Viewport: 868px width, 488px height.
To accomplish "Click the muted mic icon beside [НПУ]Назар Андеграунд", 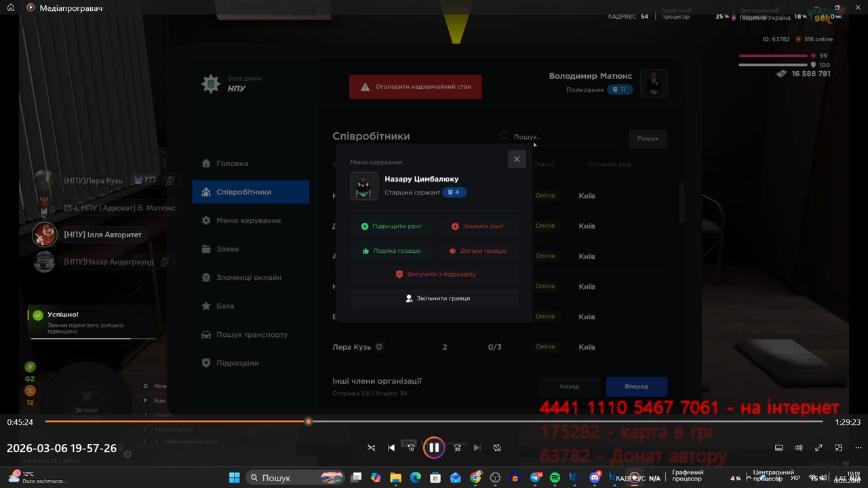I will [164, 262].
